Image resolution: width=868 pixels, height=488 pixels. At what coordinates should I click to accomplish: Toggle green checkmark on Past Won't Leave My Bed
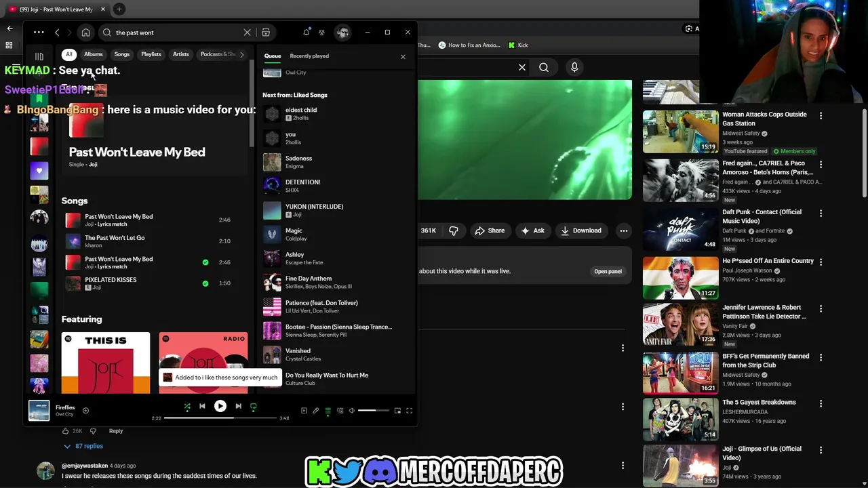tap(205, 262)
